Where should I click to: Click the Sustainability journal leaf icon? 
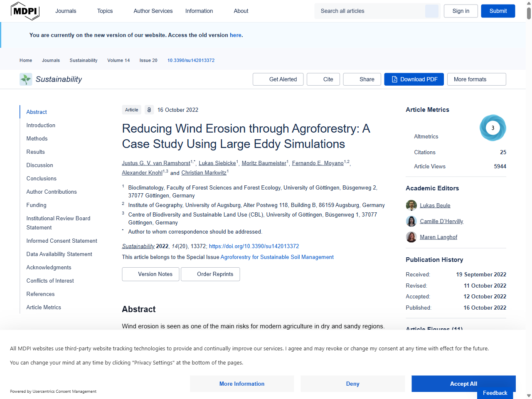pyautogui.click(x=26, y=79)
